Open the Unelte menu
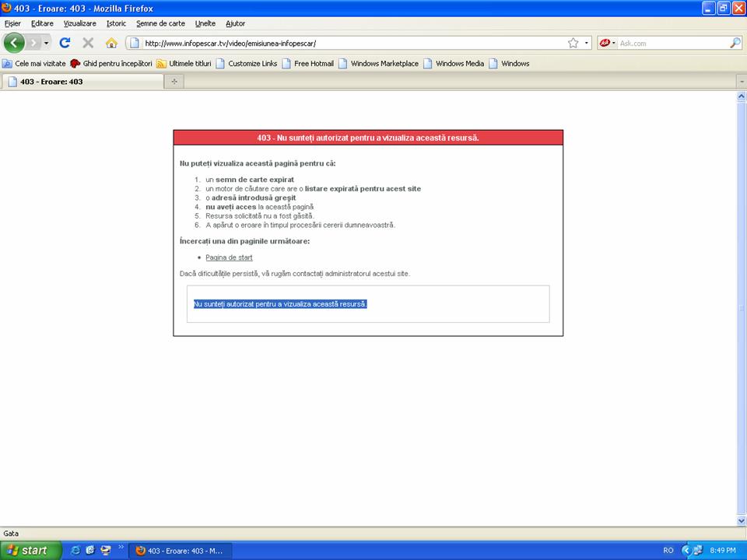The image size is (747, 560). pyautogui.click(x=205, y=23)
